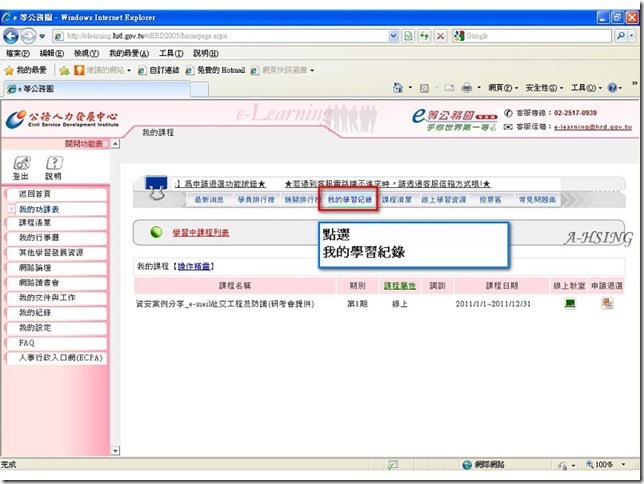
Task: Toggle 關閉功能表 to close sidebar menu
Action: pos(84,144)
